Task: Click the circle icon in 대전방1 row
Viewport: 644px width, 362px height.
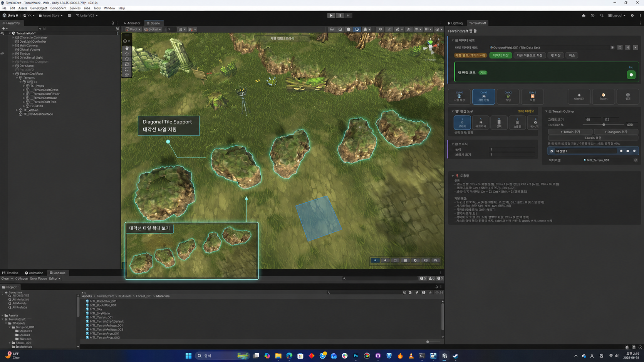Action: coord(621,151)
